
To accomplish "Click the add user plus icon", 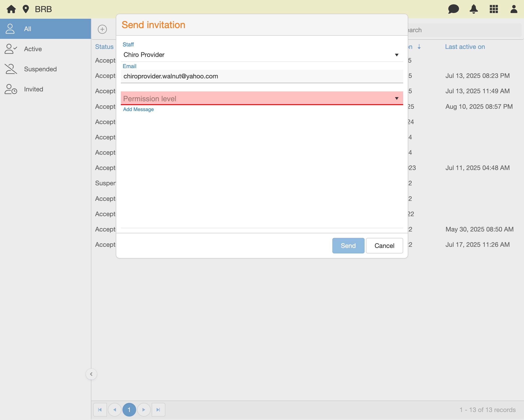I will point(102,29).
